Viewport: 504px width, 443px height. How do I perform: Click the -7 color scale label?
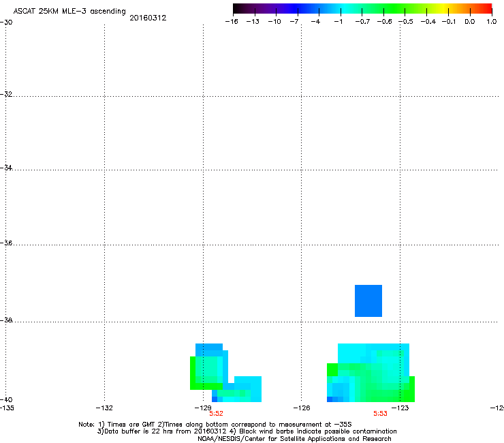(x=294, y=22)
